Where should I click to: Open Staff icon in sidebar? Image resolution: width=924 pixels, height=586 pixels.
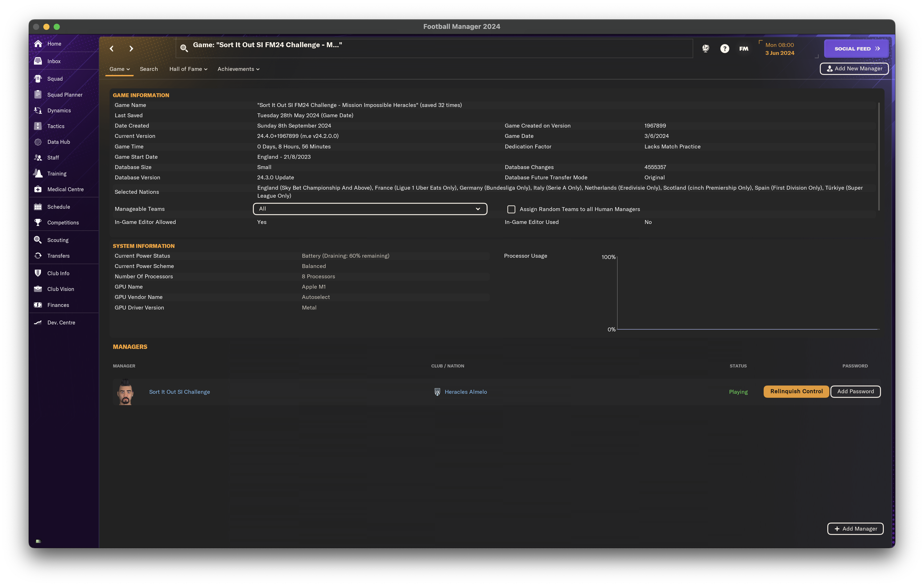click(x=38, y=158)
